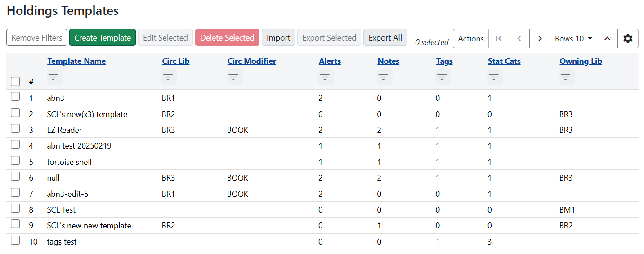Open the Alerts column filter icon

325,77
